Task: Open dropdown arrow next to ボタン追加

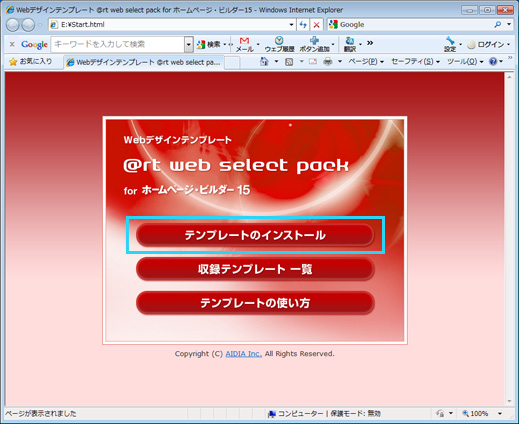Action: [333, 44]
